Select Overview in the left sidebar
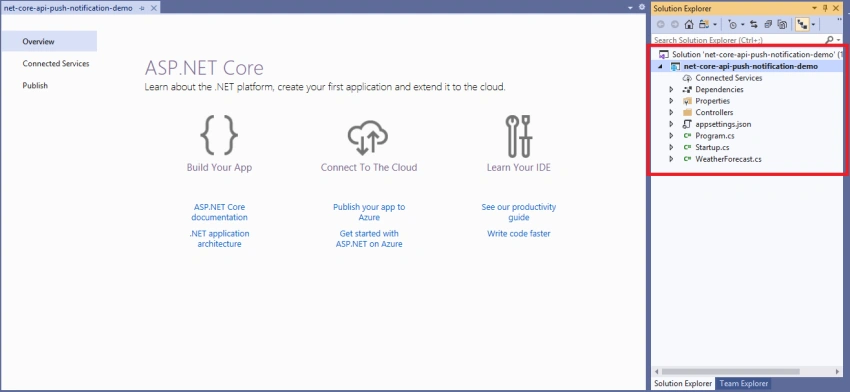 [x=49, y=41]
